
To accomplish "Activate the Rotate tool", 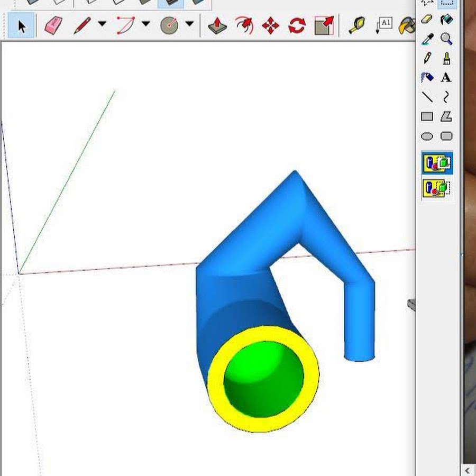I will 297,25.
